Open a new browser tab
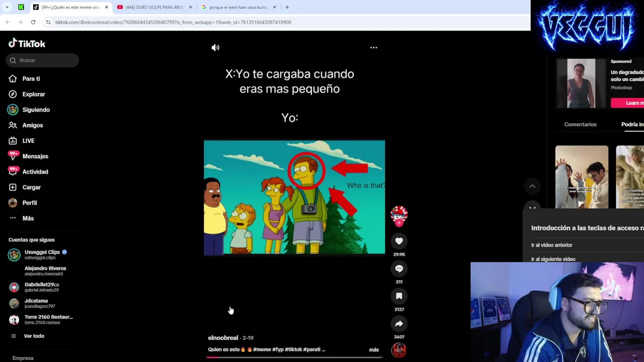 287,7
